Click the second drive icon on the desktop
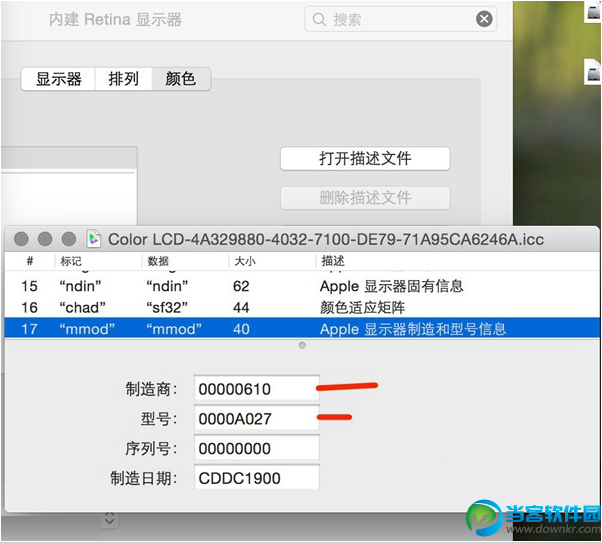Viewport: 602px width, 543px height. [594, 72]
